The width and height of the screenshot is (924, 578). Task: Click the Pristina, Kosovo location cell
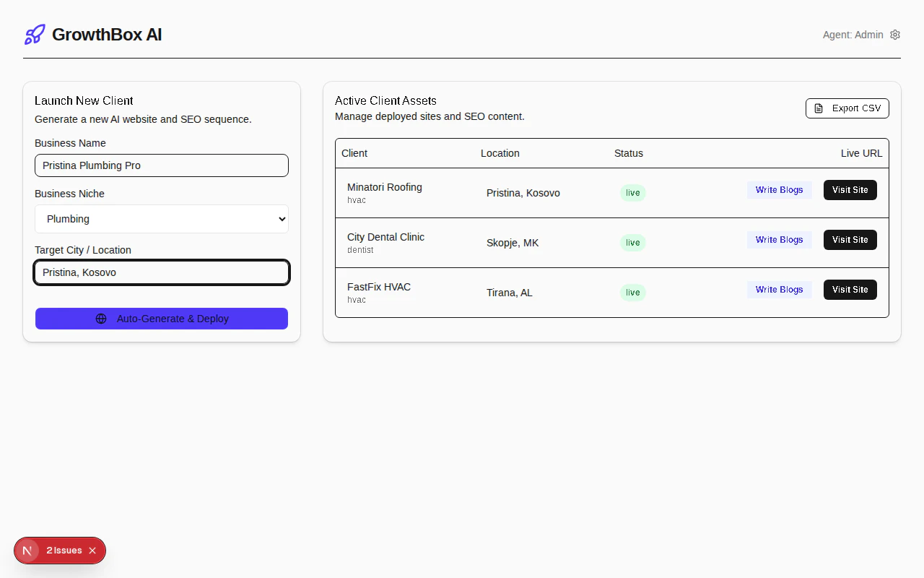pyautogui.click(x=523, y=193)
